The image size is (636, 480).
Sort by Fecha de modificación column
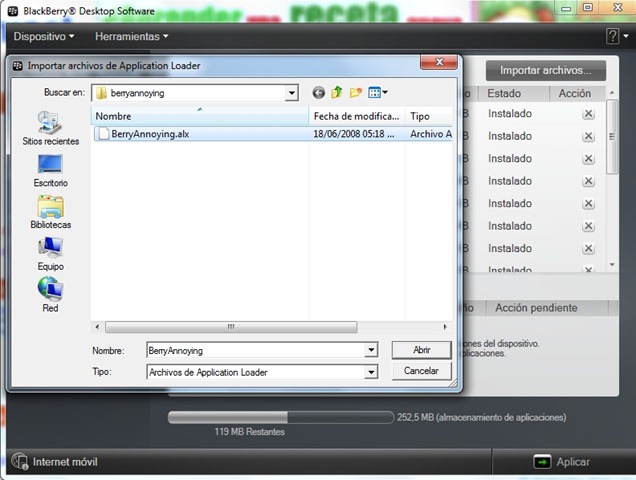click(357, 116)
